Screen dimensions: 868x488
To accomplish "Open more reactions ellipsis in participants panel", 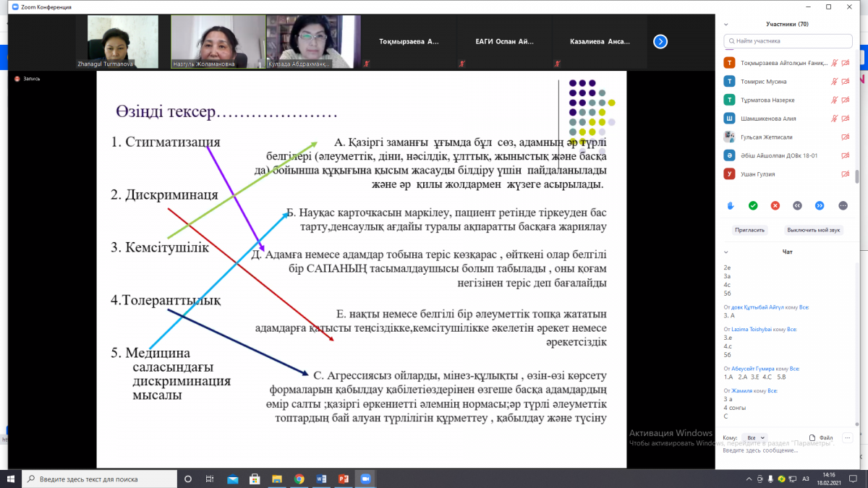I will (x=843, y=206).
